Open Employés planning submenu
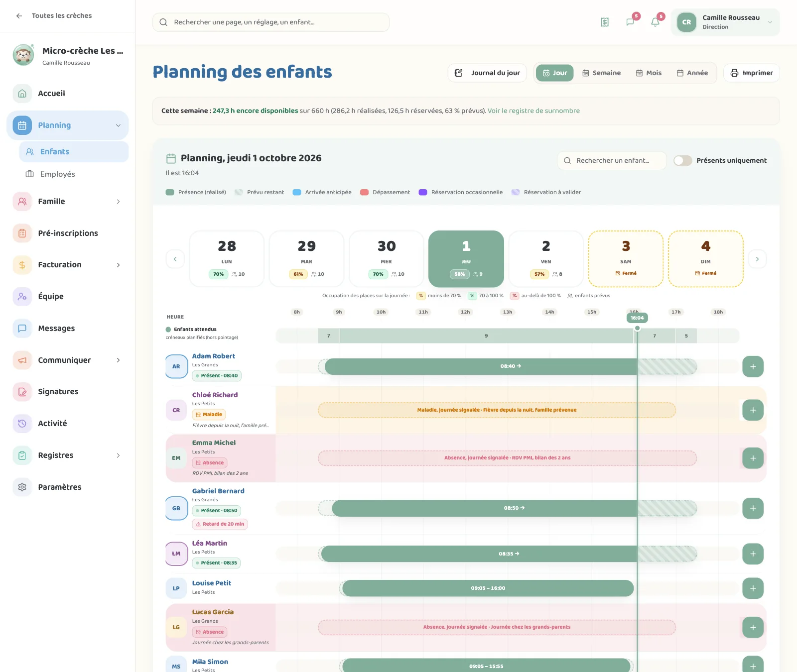 [x=74, y=174]
